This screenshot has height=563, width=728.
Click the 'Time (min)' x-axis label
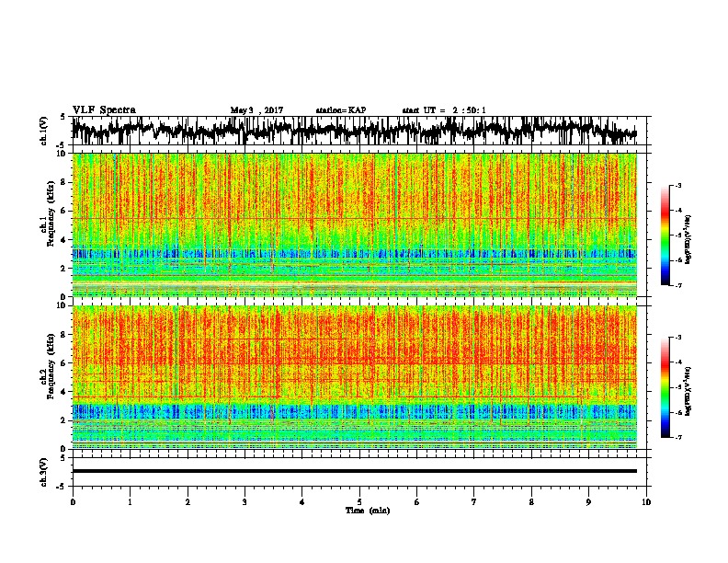[x=368, y=511]
